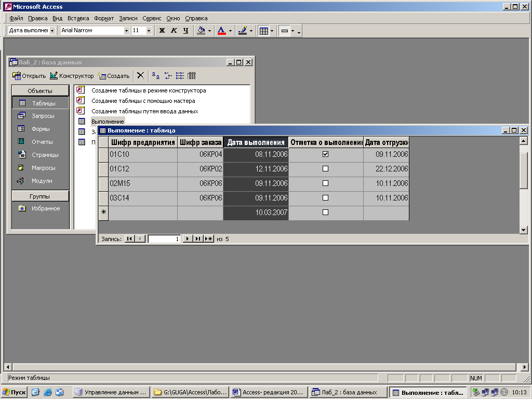Viewport: 532px width, 399px height.
Task: Open the Правка menu
Action: pyautogui.click(x=37, y=18)
